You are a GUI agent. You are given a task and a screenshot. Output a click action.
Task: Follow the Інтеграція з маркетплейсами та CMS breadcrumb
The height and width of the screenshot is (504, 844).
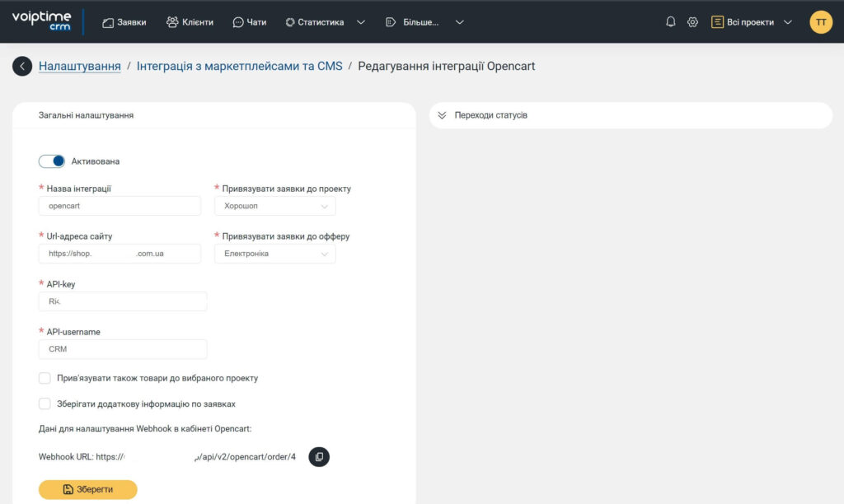point(240,66)
